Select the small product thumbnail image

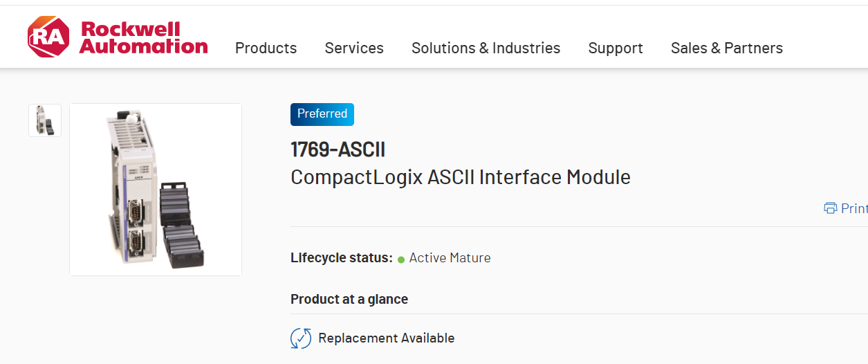(45, 120)
